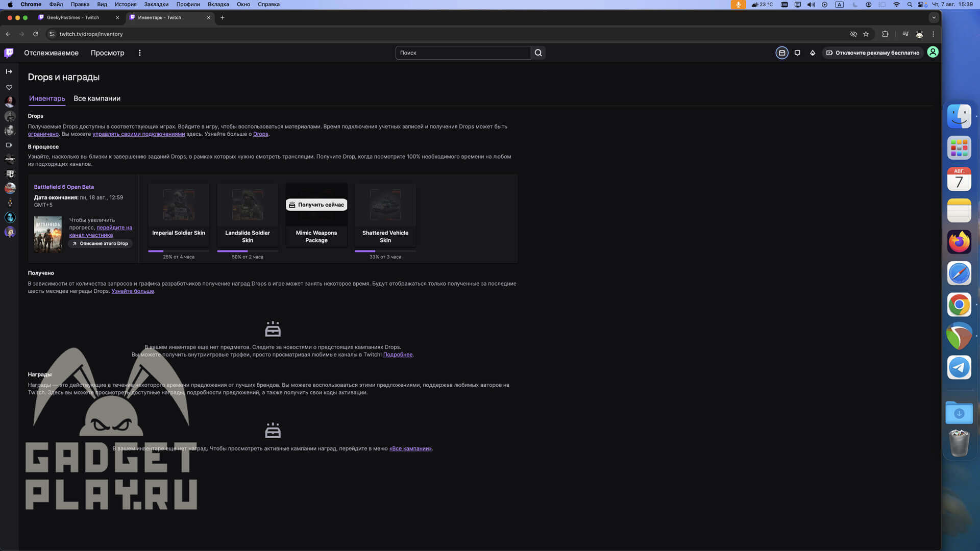Open the first followed channel avatar in sidebar

tap(10, 102)
